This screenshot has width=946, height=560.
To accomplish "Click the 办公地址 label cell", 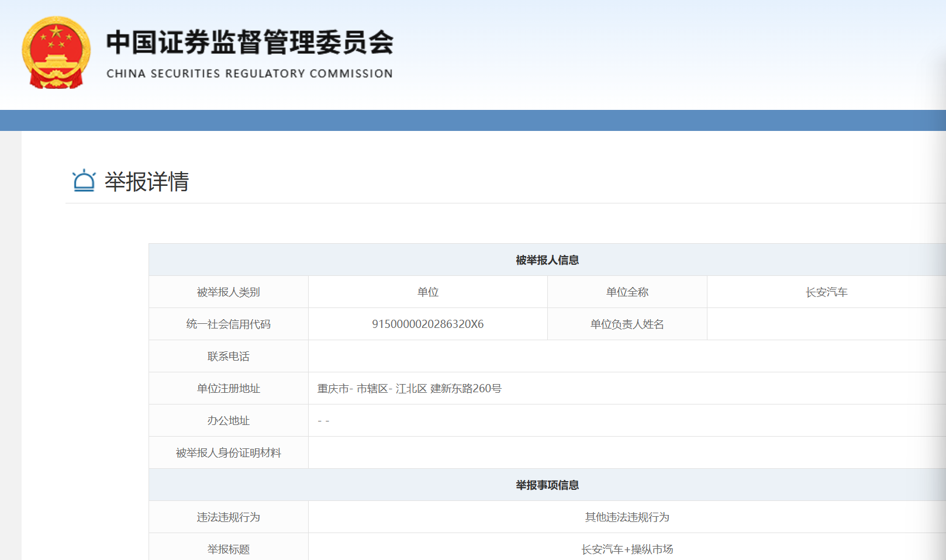I will click(229, 420).
